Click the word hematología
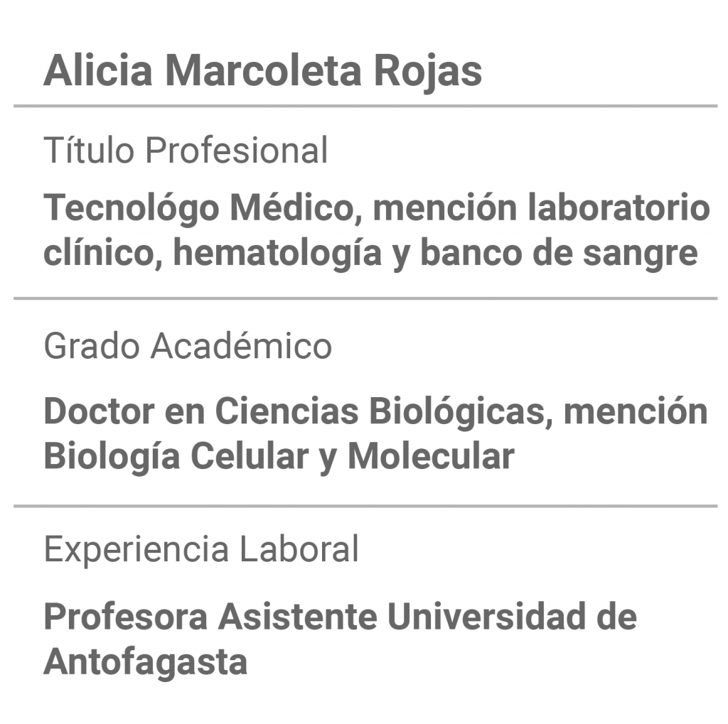Image resolution: width=728 pixels, height=724 pixels. click(x=277, y=253)
